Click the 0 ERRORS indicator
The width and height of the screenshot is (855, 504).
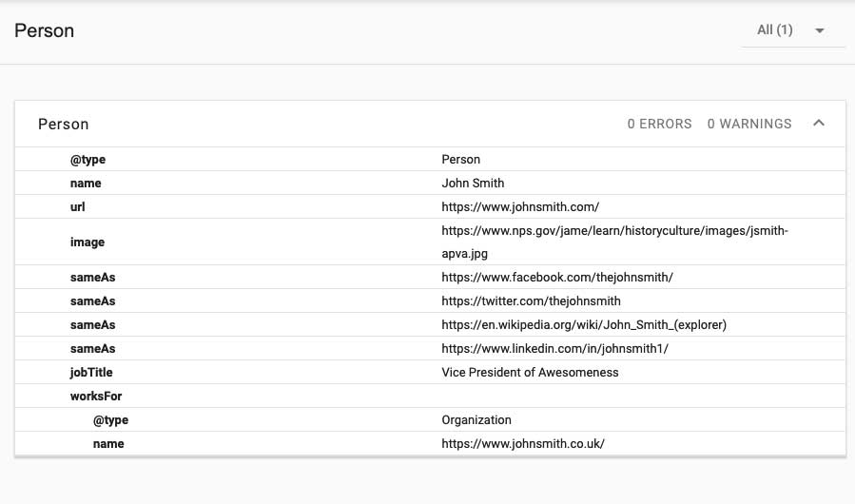point(659,124)
